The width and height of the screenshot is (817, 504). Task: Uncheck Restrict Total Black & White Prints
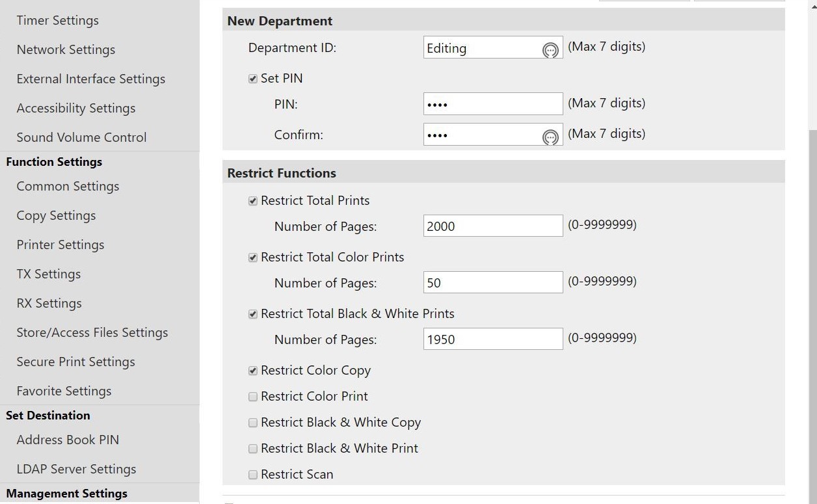pos(253,314)
